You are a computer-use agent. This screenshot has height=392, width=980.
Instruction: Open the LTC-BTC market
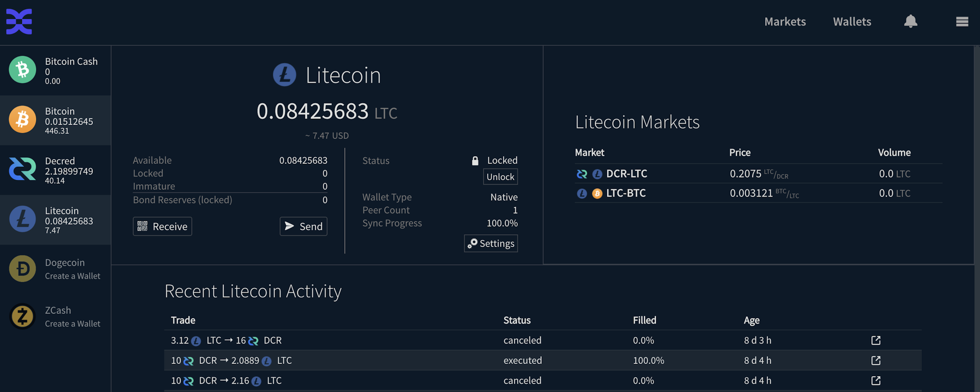[759, 193]
